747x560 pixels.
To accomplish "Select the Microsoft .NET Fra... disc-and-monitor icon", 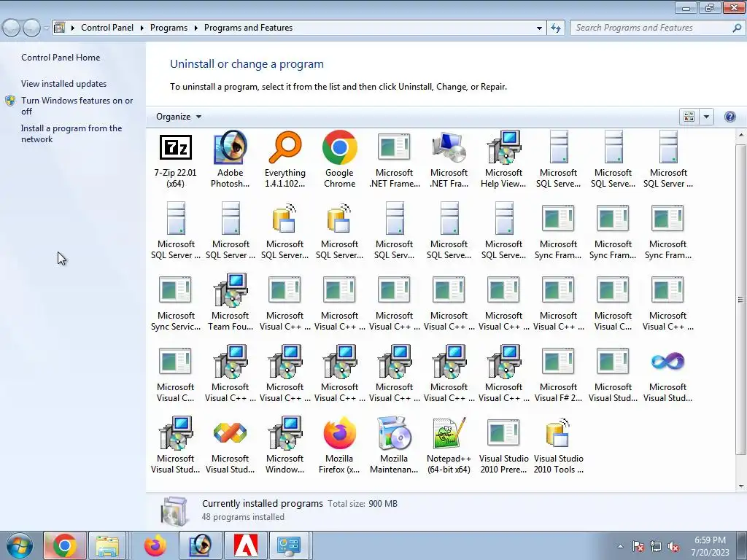I will pyautogui.click(x=449, y=160).
